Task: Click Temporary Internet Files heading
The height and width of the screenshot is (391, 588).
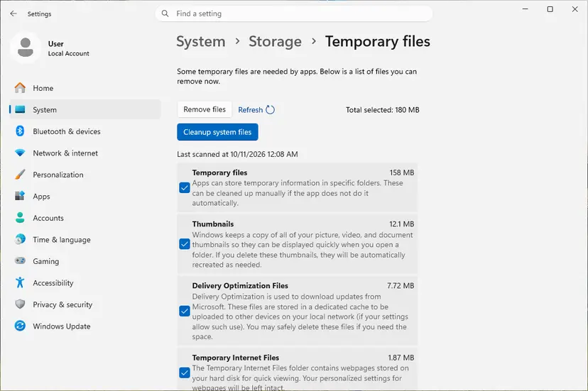Action: [236, 357]
